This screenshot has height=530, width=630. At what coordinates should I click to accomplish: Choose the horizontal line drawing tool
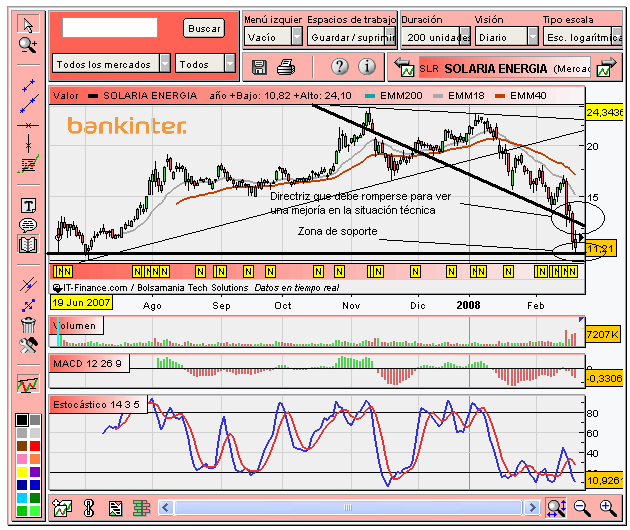point(28,125)
